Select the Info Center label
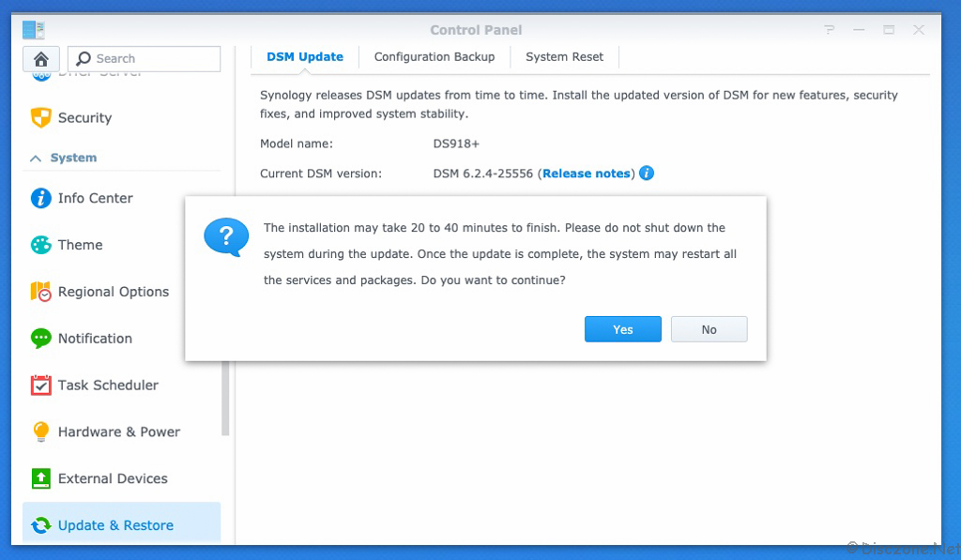Screen dimensions: 961x560 [x=96, y=198]
